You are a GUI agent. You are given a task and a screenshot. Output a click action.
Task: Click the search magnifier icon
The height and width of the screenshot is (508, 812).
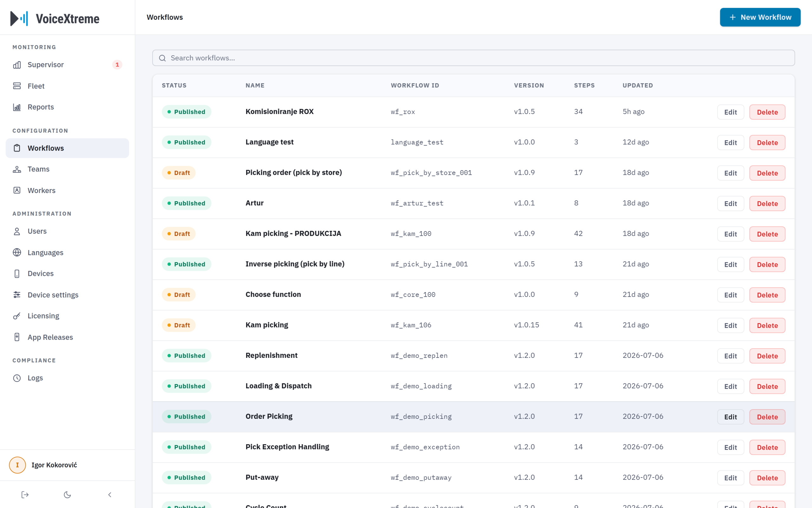click(162, 58)
